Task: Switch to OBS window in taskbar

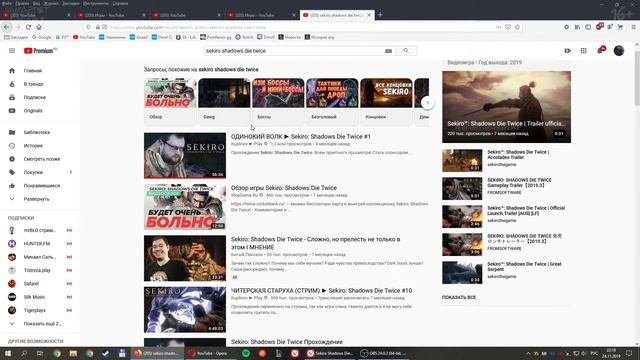Action: point(384,353)
